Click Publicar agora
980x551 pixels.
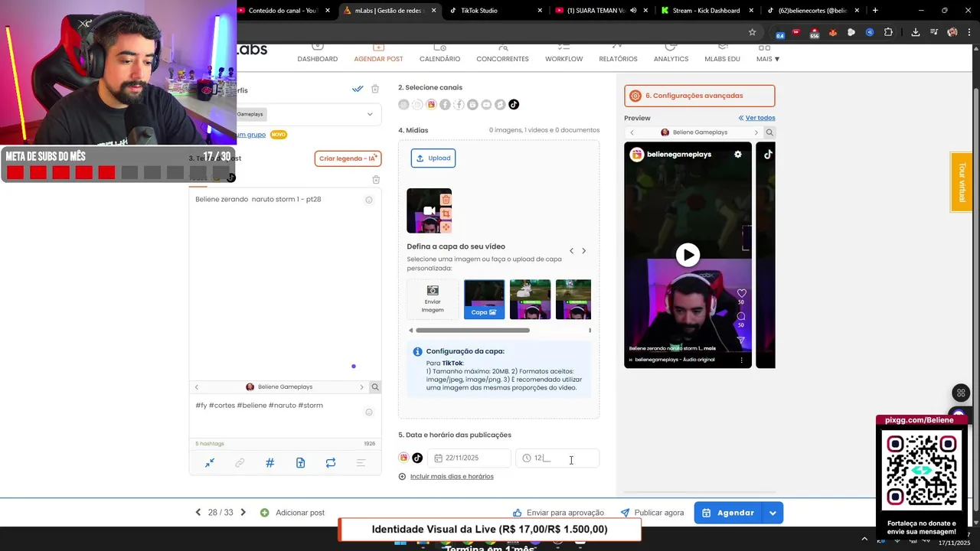click(652, 513)
